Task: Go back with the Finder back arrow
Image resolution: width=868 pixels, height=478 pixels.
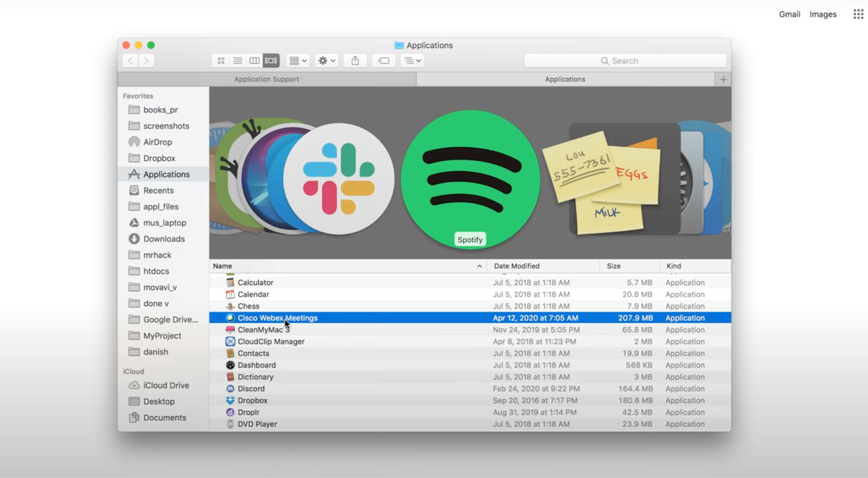Action: (130, 61)
